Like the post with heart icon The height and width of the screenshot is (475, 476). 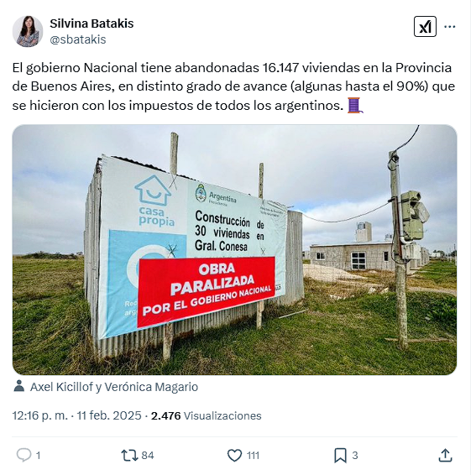(234, 455)
